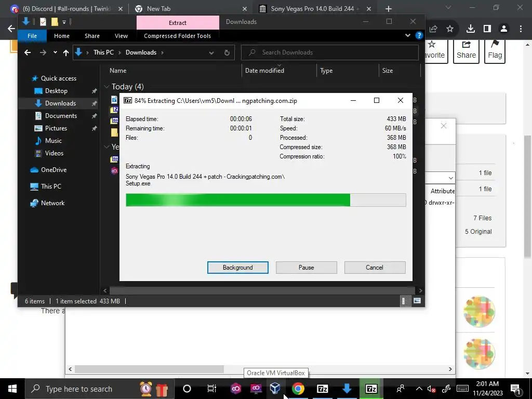
Task: Open the View ribbon tab
Action: (x=121, y=36)
